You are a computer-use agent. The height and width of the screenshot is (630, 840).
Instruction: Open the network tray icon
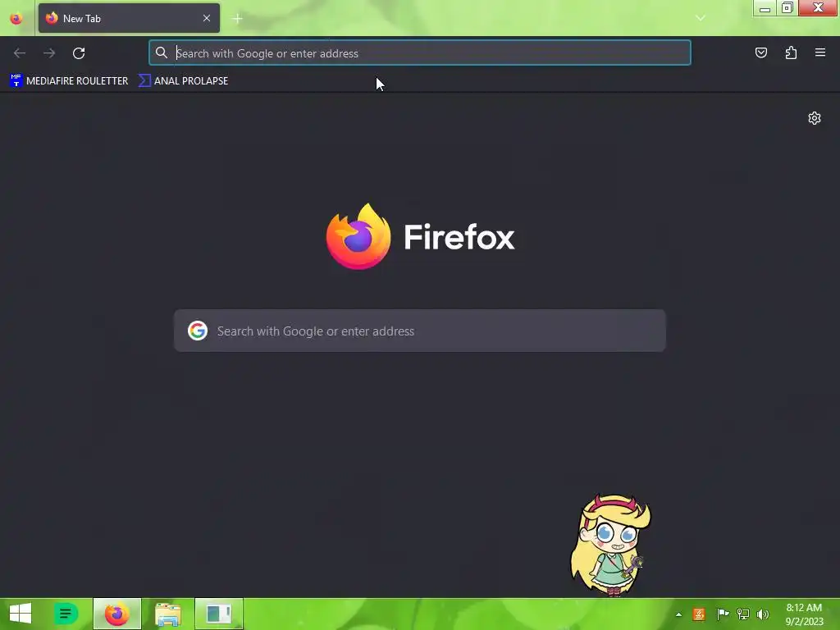(743, 614)
